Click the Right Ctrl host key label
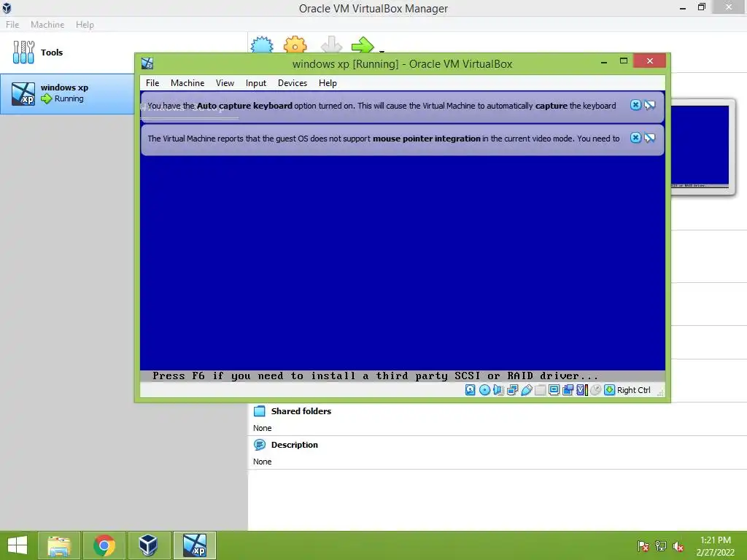Viewport: 747px width, 560px height. click(634, 390)
